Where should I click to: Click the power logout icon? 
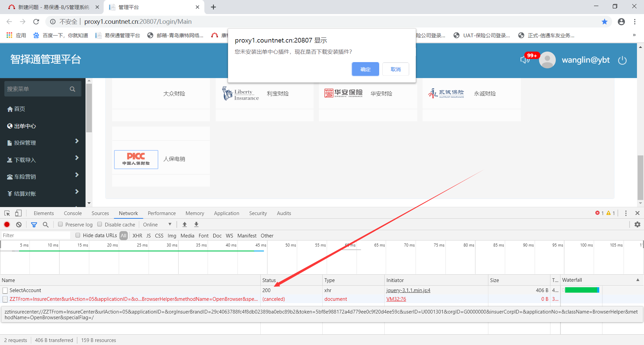[622, 60]
